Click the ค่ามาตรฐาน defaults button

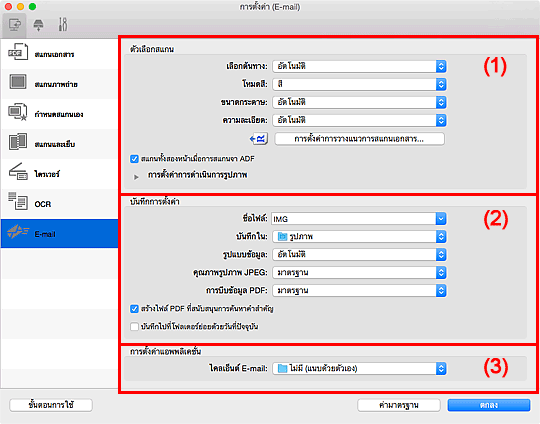(399, 405)
